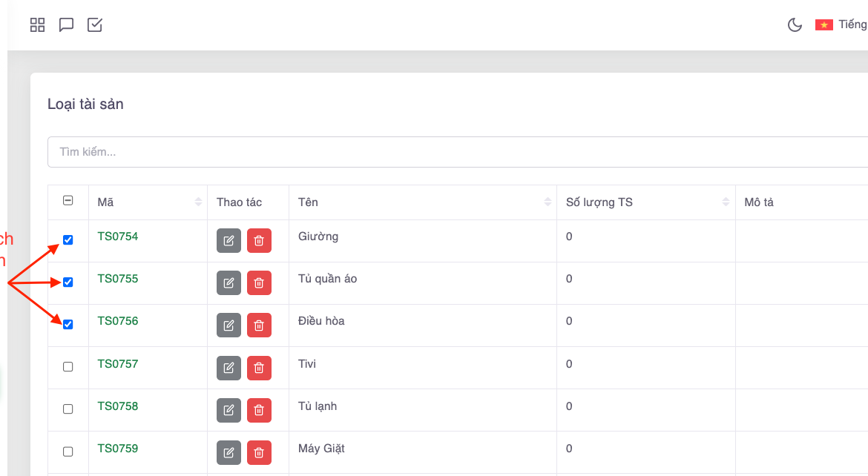The height and width of the screenshot is (476, 868).
Task: Delete the TS0755 Tủ quần áo row
Action: point(259,282)
